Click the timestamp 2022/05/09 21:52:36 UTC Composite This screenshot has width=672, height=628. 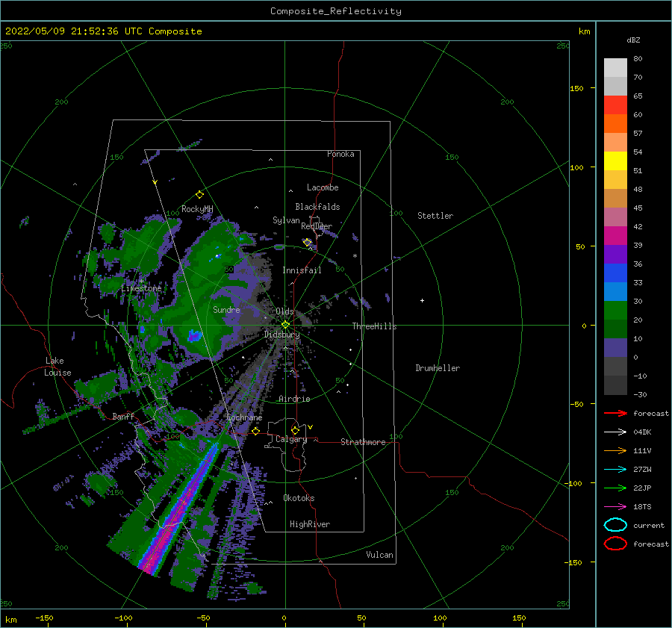[103, 31]
